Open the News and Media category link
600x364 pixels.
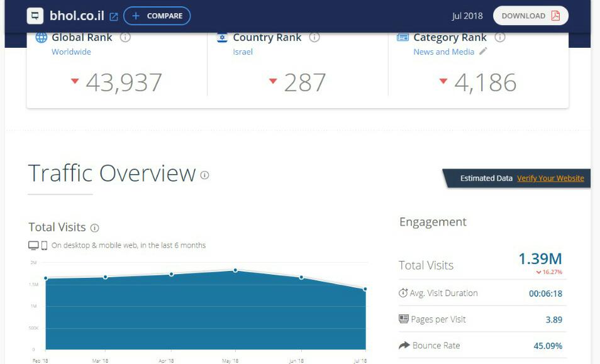click(x=443, y=52)
